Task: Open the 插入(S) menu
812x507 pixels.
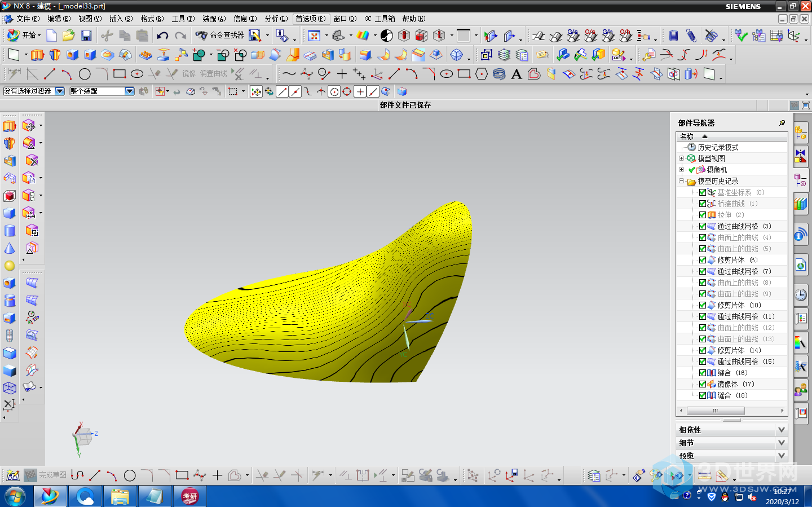Action: [x=121, y=19]
